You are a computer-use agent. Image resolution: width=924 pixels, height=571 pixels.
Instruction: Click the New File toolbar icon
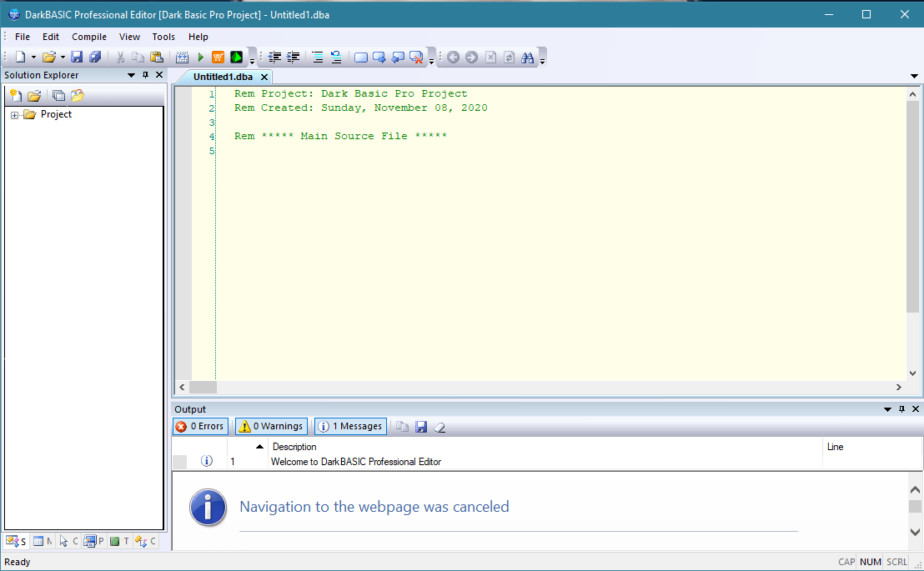point(21,58)
